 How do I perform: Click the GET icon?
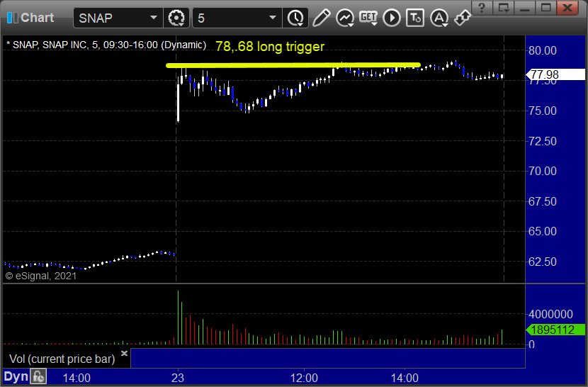pyautogui.click(x=368, y=18)
